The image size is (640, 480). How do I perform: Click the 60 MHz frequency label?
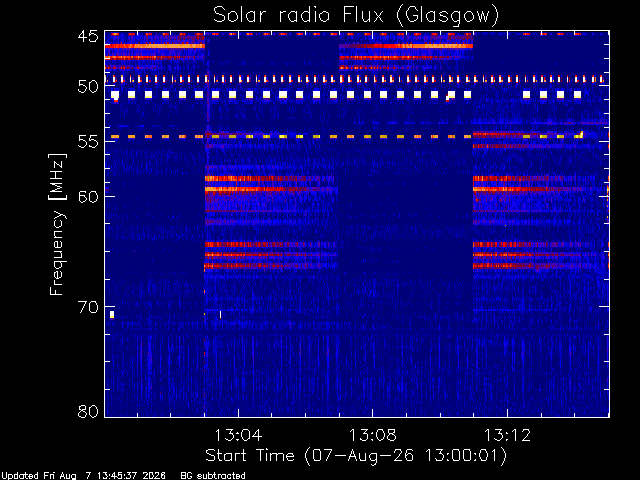tap(88, 197)
